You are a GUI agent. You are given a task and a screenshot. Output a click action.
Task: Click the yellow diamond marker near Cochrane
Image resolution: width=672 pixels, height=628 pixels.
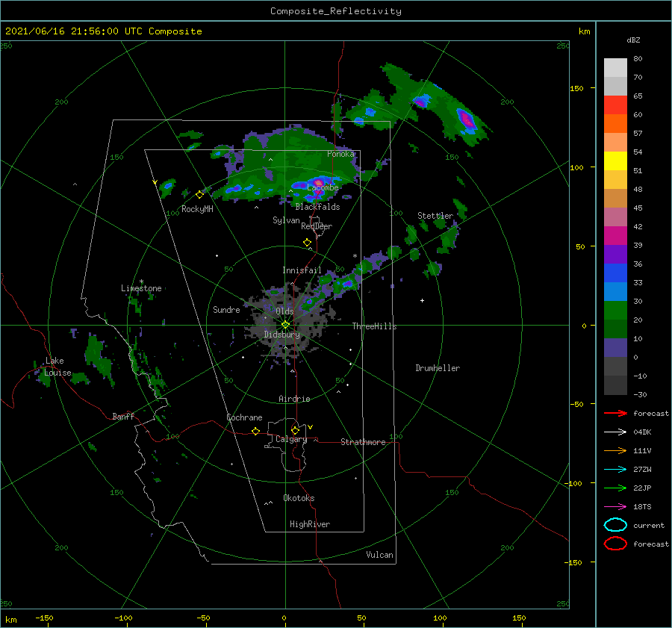pyautogui.click(x=255, y=431)
